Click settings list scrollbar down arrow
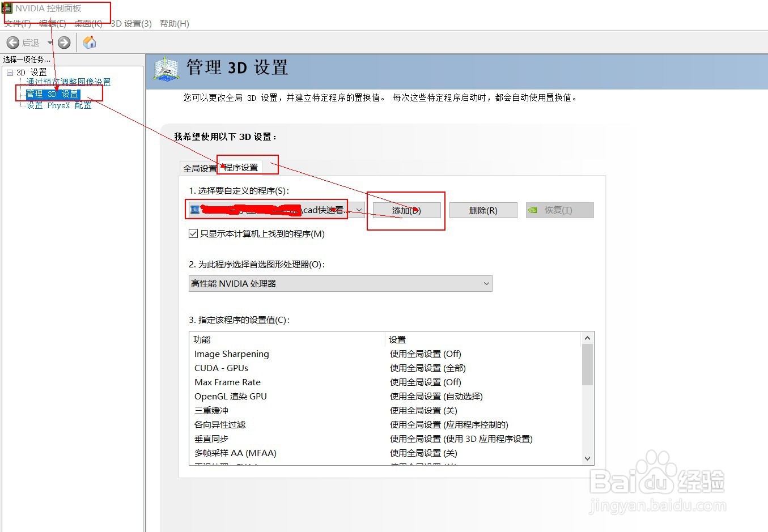The height and width of the screenshot is (532, 768). pos(587,458)
